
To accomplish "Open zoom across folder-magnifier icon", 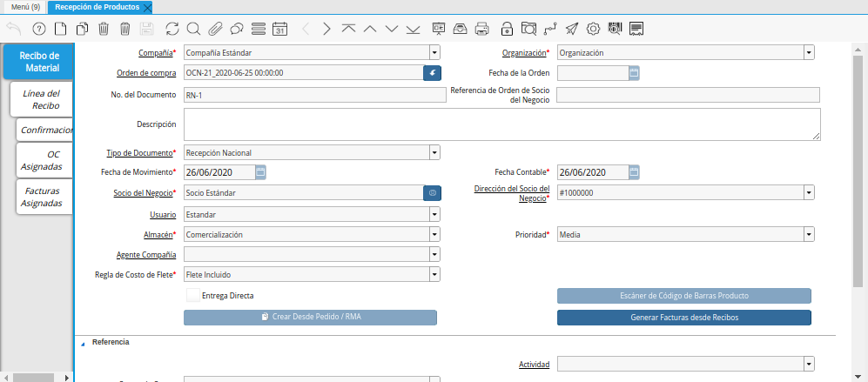I will coord(529,29).
